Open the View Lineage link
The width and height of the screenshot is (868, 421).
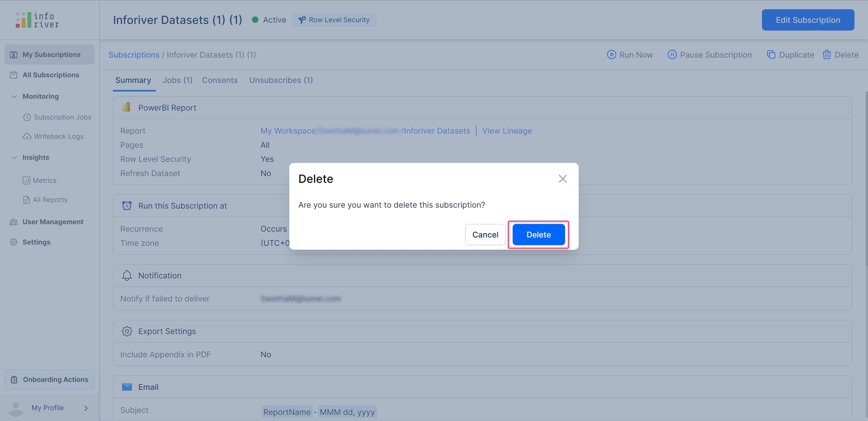click(x=507, y=131)
